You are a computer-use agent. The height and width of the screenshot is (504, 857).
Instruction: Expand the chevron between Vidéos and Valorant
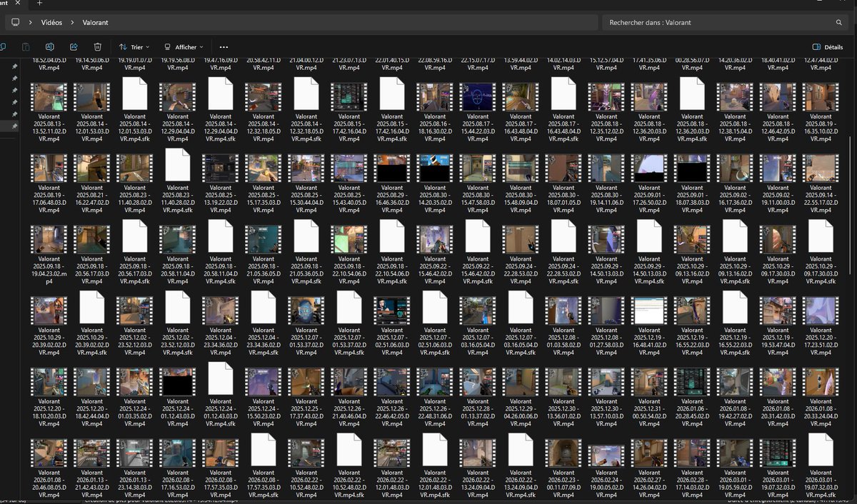click(x=71, y=23)
